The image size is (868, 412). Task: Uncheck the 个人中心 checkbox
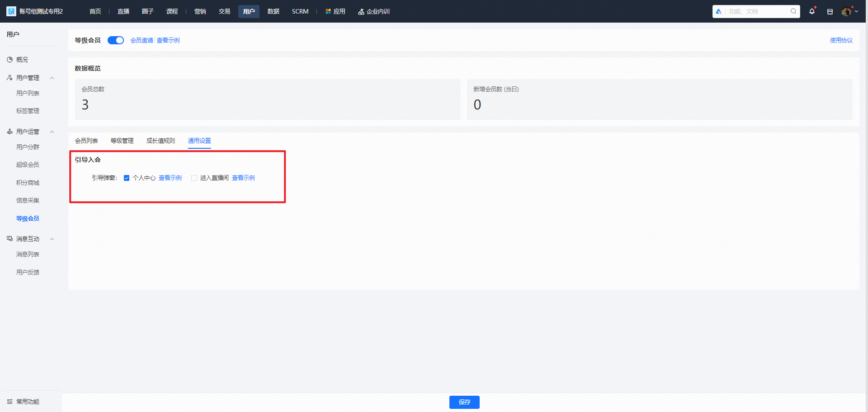[x=127, y=178]
